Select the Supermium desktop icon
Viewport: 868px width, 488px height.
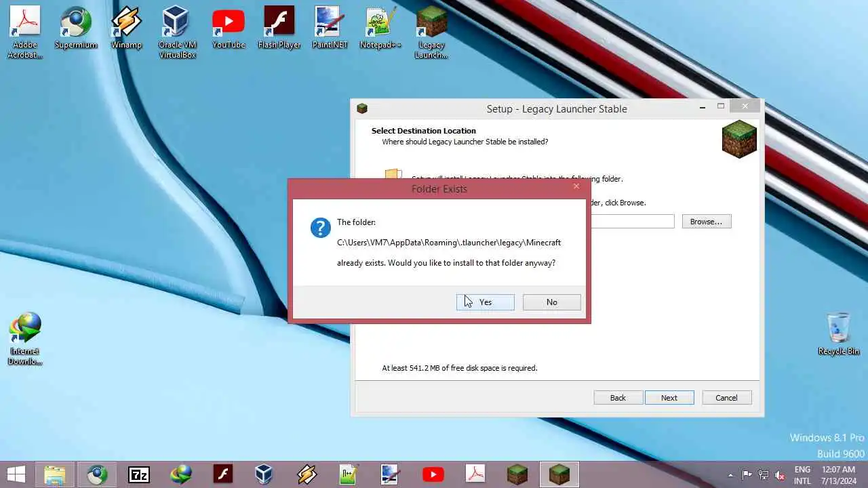coord(76,28)
